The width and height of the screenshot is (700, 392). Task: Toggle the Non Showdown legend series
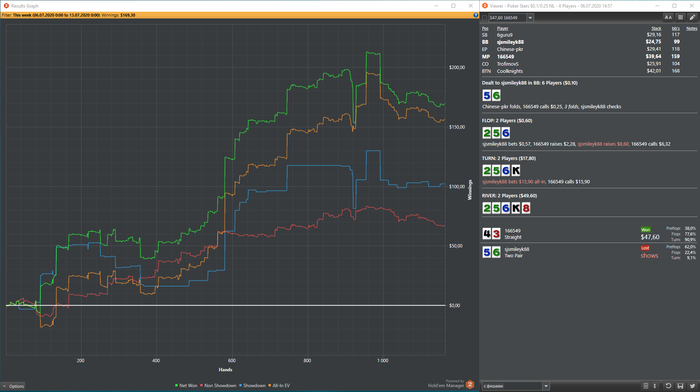coord(218,385)
